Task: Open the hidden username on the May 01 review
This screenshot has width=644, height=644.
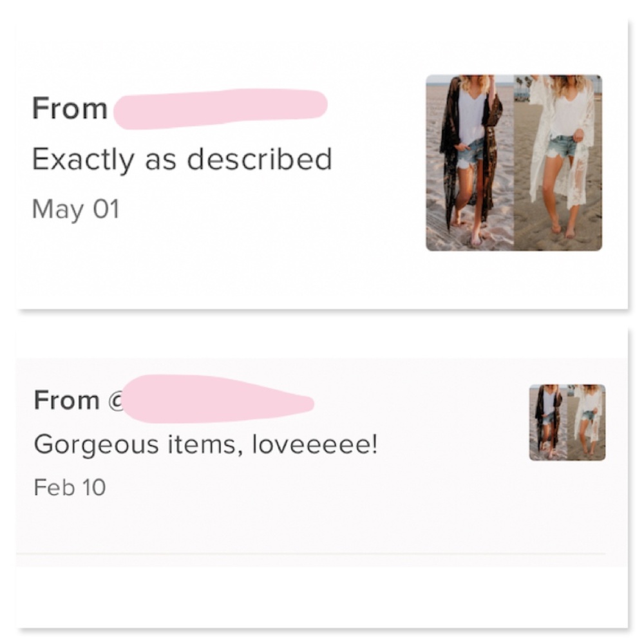Action: [x=220, y=109]
